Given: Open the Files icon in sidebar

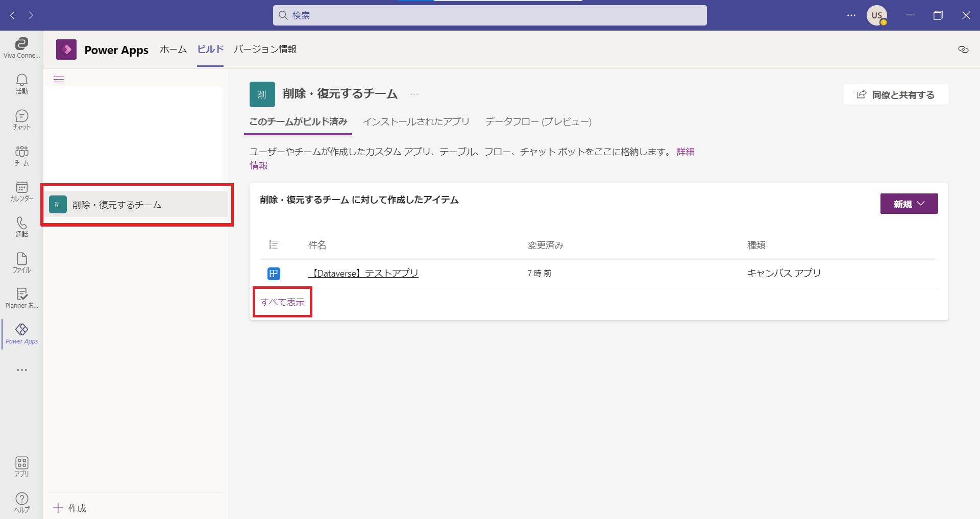Looking at the screenshot, I should pos(21,262).
